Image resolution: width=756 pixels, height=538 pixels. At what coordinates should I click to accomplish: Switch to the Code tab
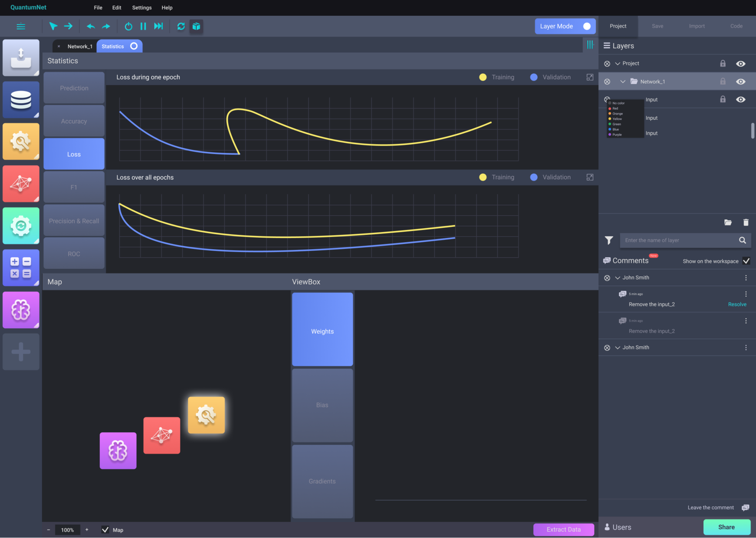[x=736, y=26]
